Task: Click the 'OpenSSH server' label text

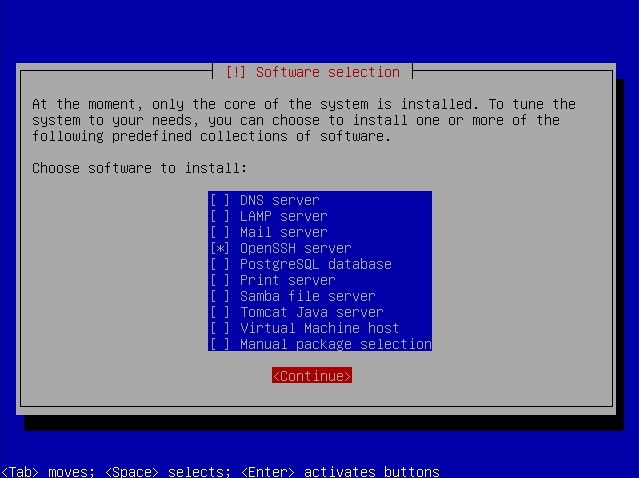Action: 295,248
